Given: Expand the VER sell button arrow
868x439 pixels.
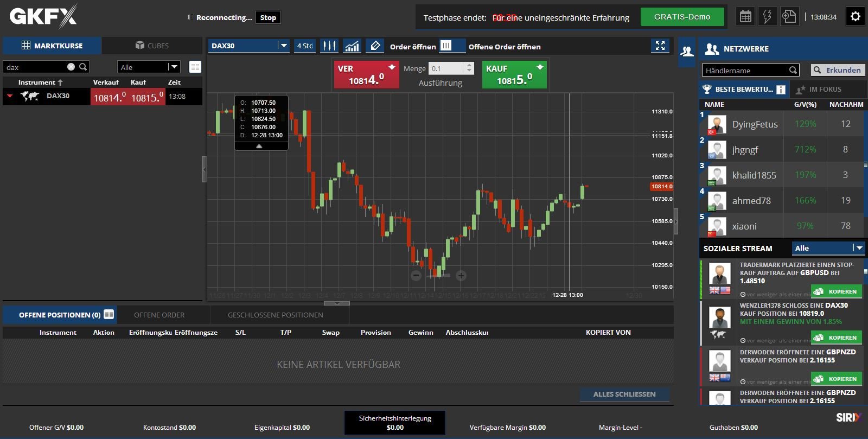Looking at the screenshot, I should tap(392, 67).
